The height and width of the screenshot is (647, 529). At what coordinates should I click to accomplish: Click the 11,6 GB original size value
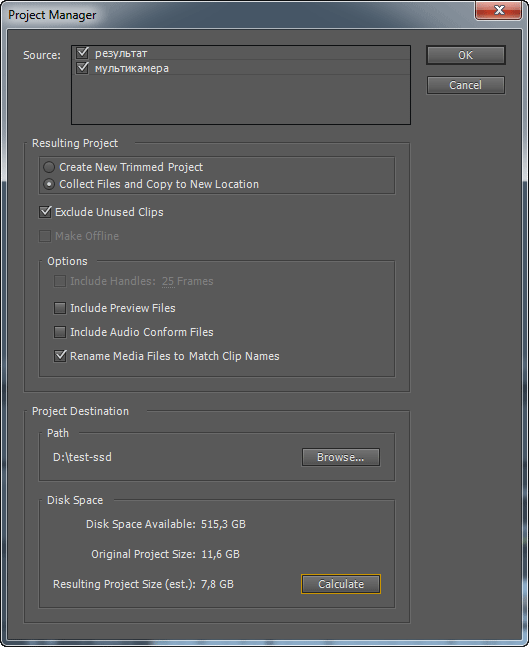(x=220, y=554)
